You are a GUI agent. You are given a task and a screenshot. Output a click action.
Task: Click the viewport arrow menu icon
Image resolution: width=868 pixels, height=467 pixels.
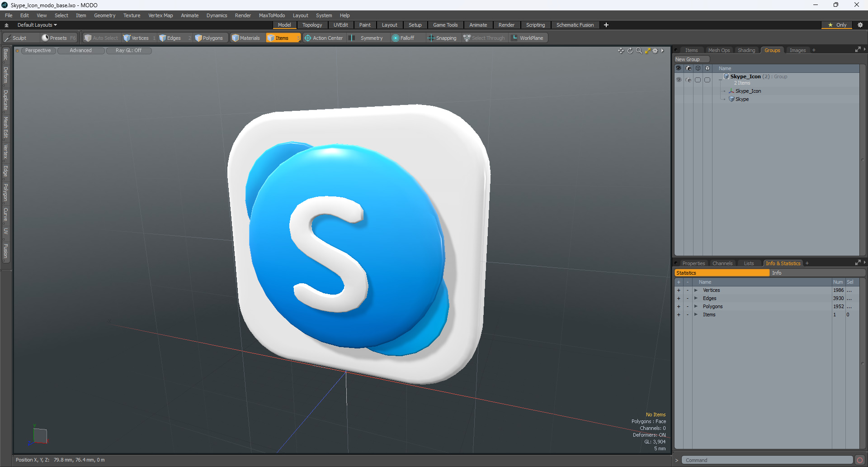click(x=662, y=51)
